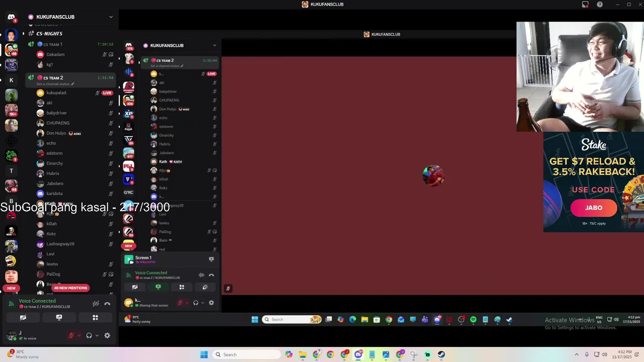The image size is (644, 362).
Task: Click Set a channel status under outer CS TEAM 2
Action: point(55,84)
